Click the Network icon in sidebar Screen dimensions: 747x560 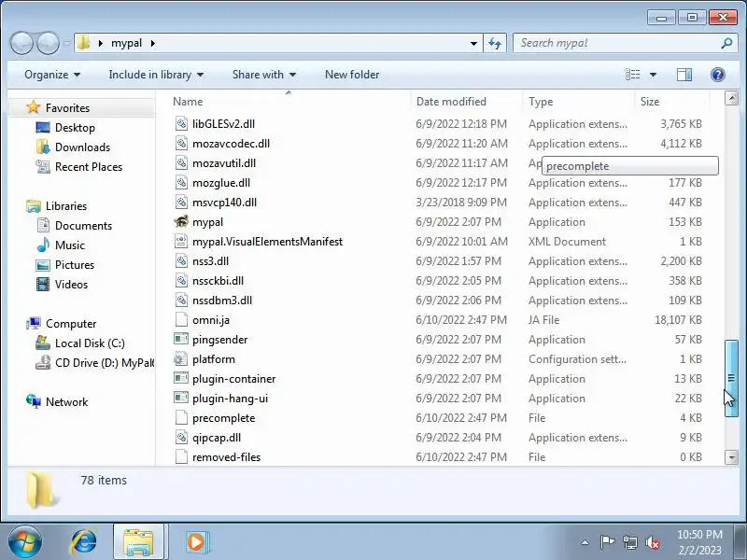[x=34, y=401]
